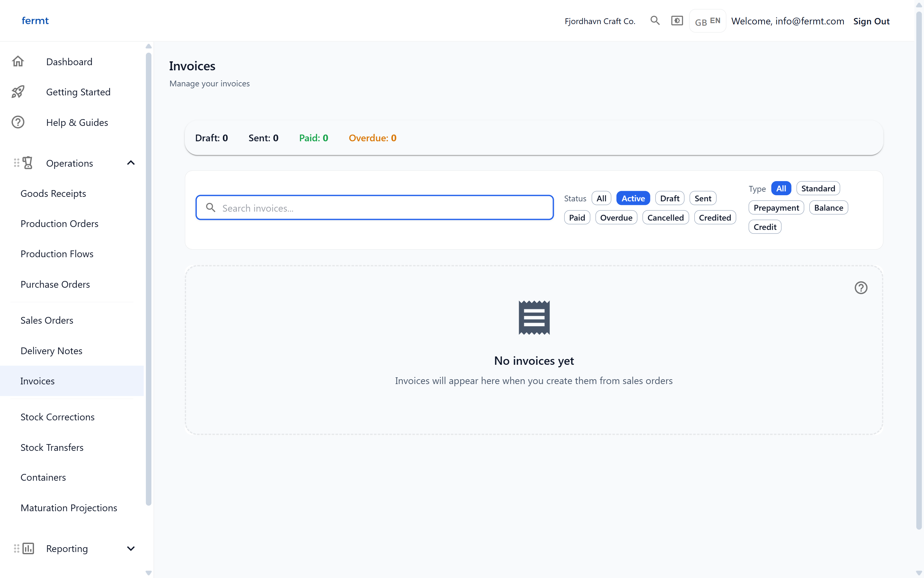Filter by Standard invoice type

tap(818, 188)
